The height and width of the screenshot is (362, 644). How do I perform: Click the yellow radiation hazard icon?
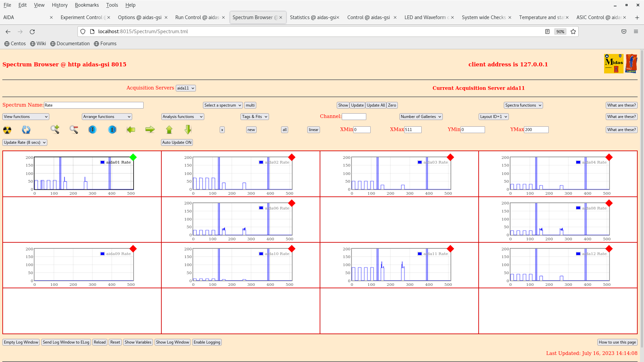tap(7, 130)
